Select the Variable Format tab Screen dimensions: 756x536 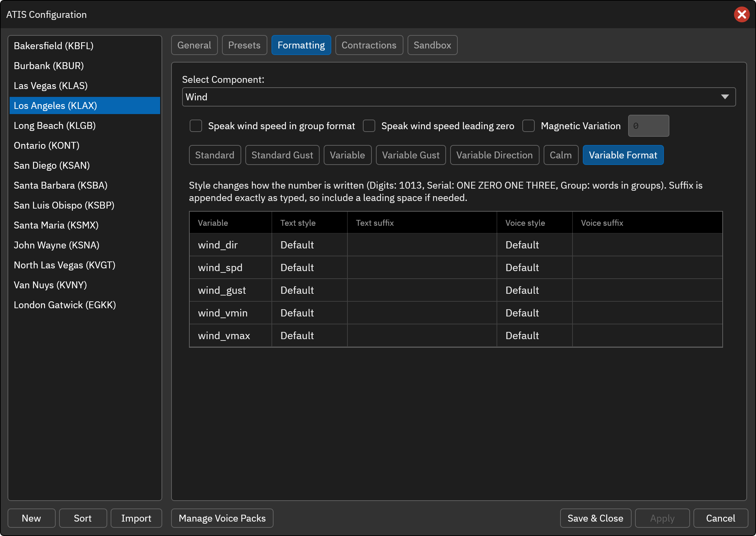point(623,155)
